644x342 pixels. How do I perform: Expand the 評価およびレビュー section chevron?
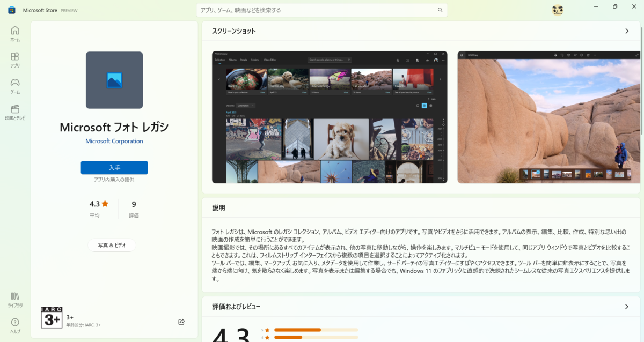pyautogui.click(x=627, y=307)
